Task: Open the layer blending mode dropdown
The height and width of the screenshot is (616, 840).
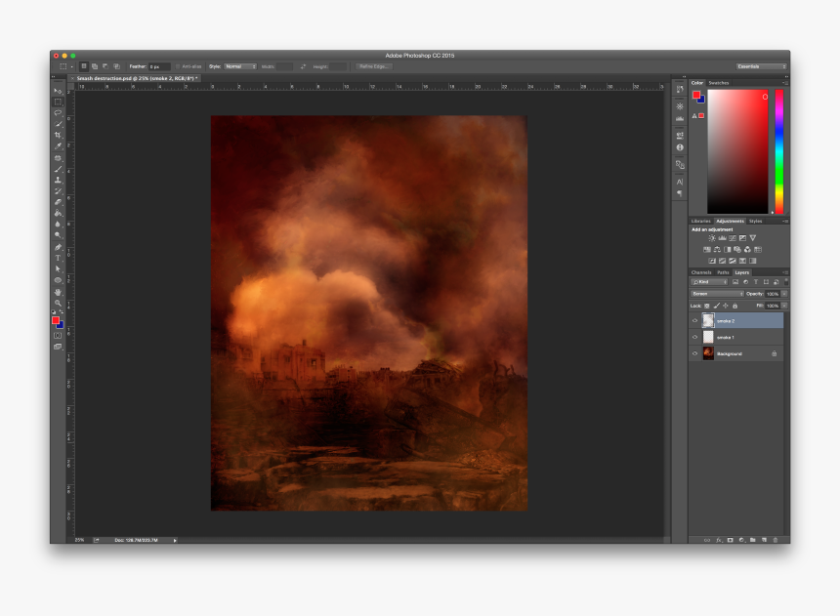Action: click(x=718, y=294)
